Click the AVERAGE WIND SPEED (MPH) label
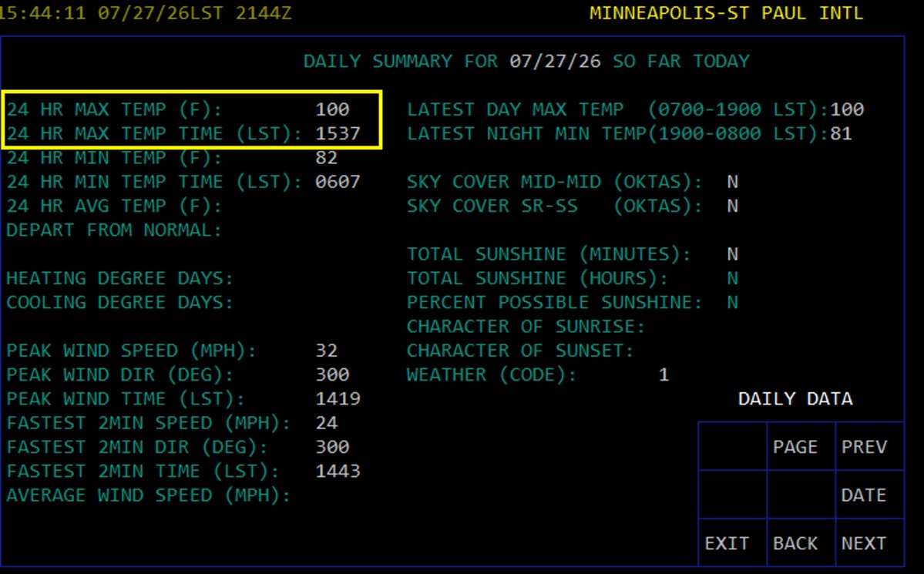This screenshot has width=924, height=574. [149, 495]
